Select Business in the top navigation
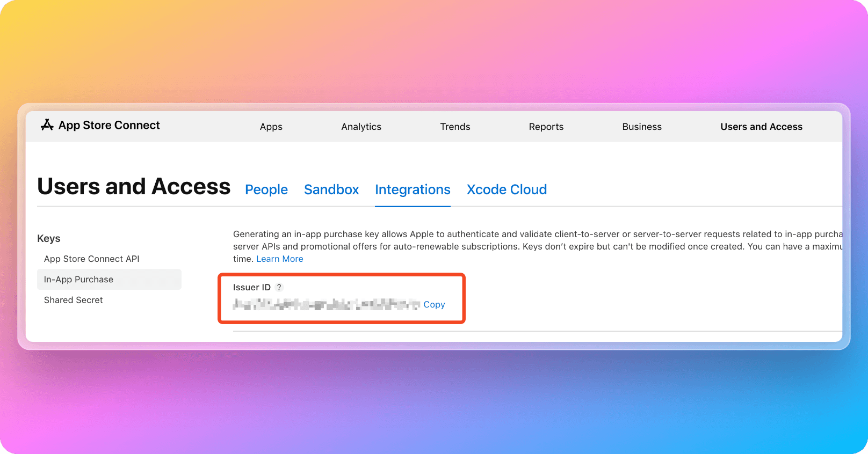The image size is (868, 454). [x=642, y=127]
